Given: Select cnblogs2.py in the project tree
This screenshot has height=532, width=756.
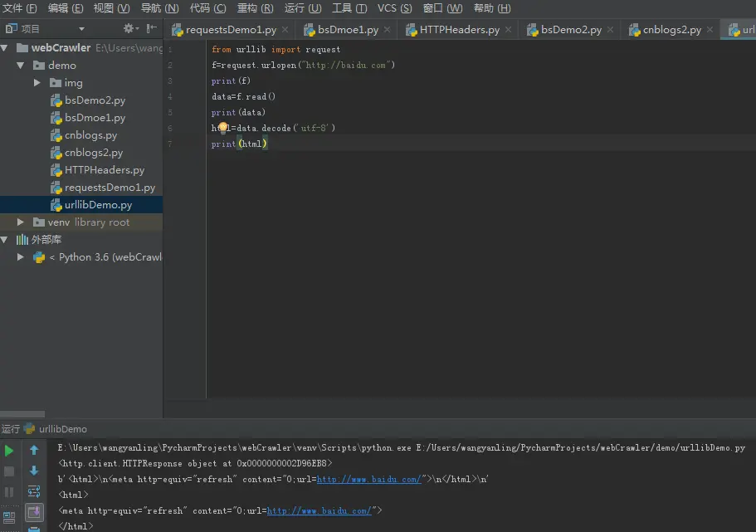Looking at the screenshot, I should click(81, 153).
